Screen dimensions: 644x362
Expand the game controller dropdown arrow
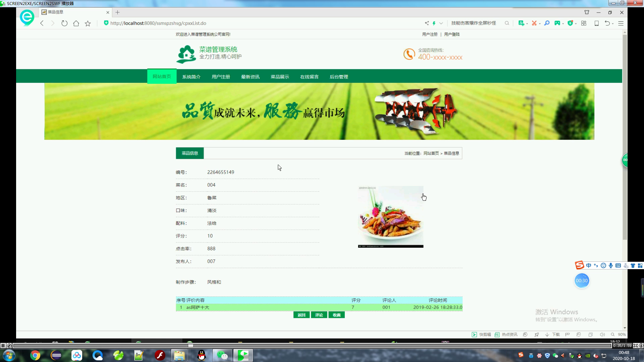pyautogui.click(x=563, y=24)
